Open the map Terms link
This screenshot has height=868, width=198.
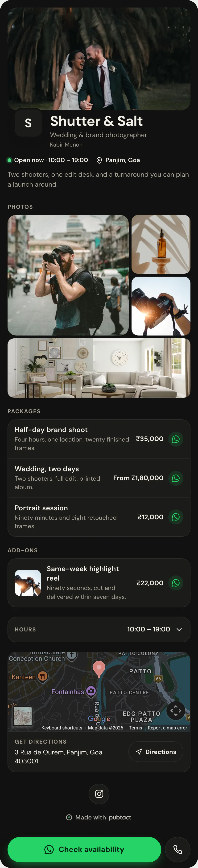(135, 728)
